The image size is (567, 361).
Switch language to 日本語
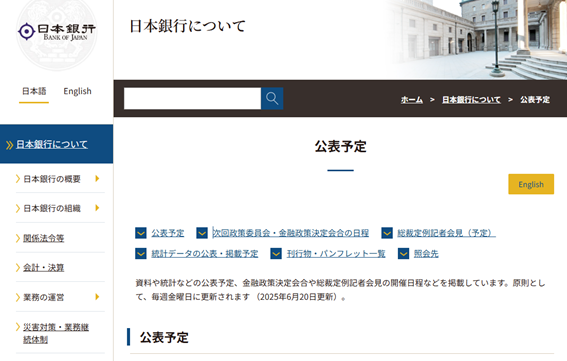pos(34,91)
